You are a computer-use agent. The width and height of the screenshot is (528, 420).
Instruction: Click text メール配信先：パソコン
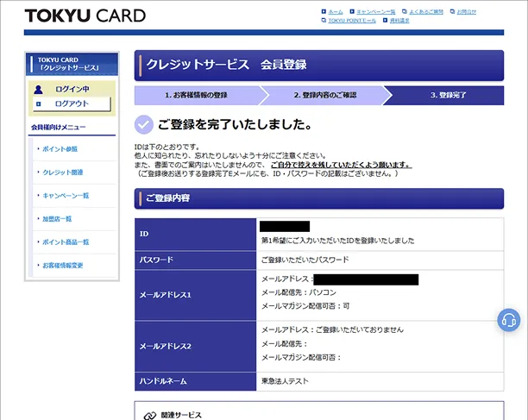click(x=299, y=292)
